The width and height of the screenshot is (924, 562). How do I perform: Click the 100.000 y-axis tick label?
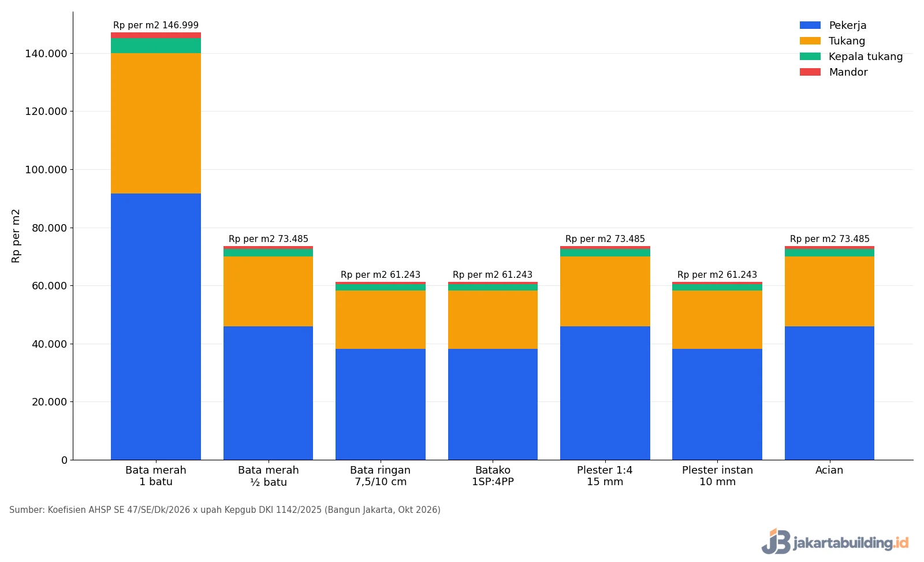coord(46,170)
